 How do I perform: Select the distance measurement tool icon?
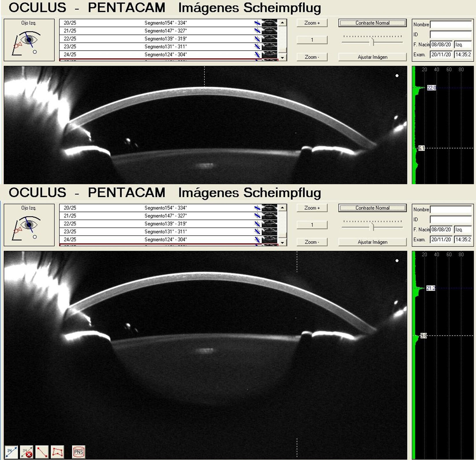tap(11, 452)
